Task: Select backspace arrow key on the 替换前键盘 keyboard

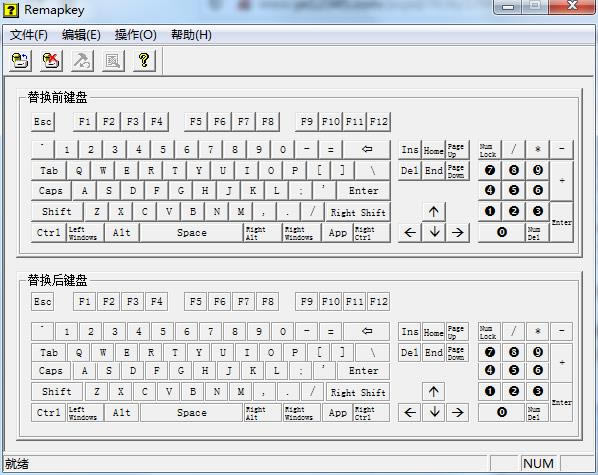Action: click(x=367, y=150)
